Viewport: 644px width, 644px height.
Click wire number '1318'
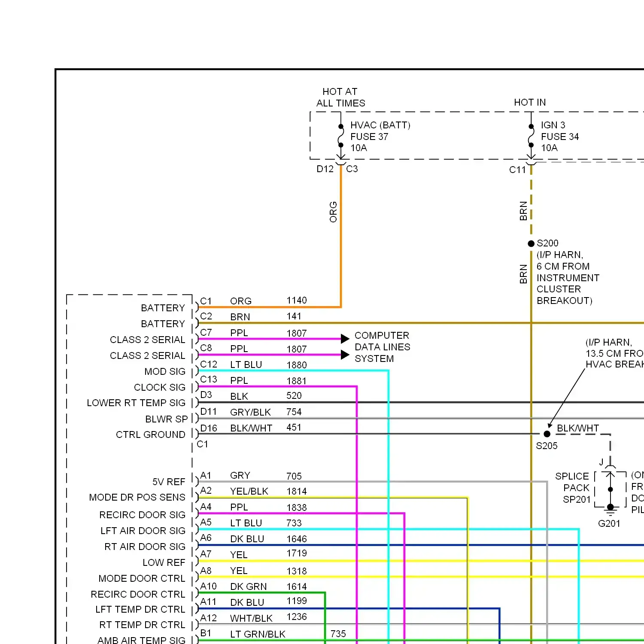point(297,571)
